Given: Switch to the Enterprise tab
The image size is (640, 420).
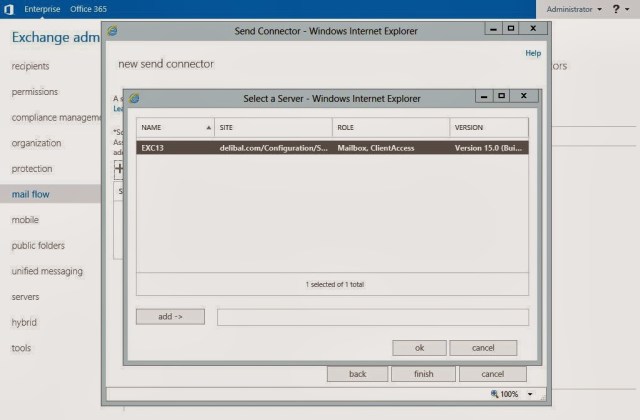Looking at the screenshot, I should coord(42,9).
